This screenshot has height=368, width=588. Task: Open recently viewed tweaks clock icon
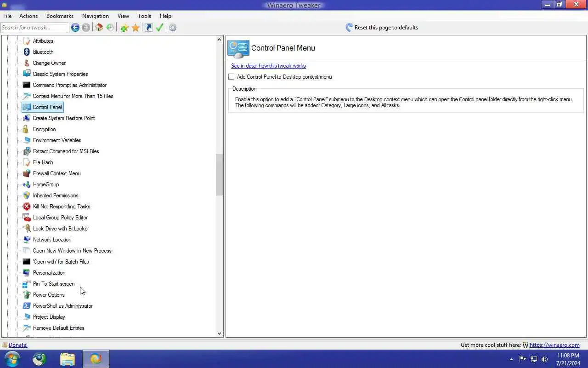tap(110, 28)
